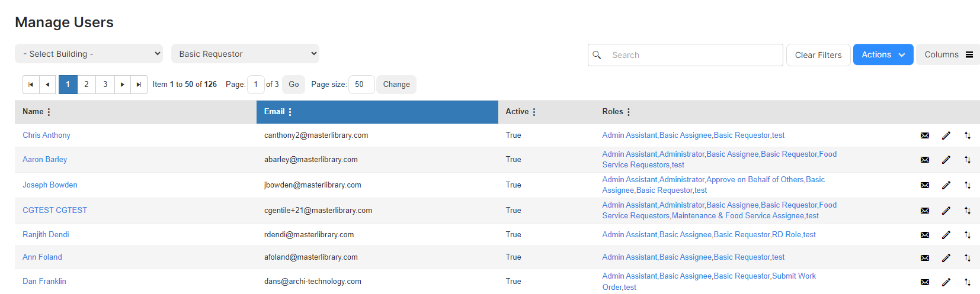Open the Columns menu
980x294 pixels.
pyautogui.click(x=948, y=54)
